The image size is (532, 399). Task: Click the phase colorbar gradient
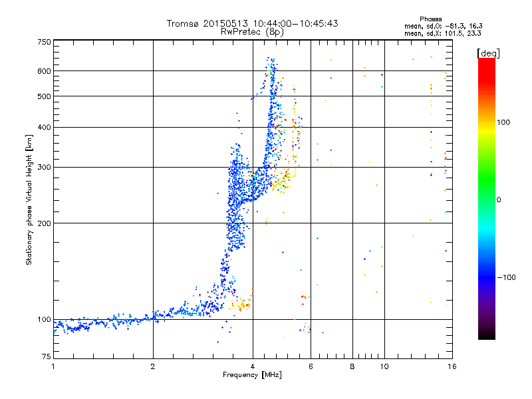(x=487, y=198)
